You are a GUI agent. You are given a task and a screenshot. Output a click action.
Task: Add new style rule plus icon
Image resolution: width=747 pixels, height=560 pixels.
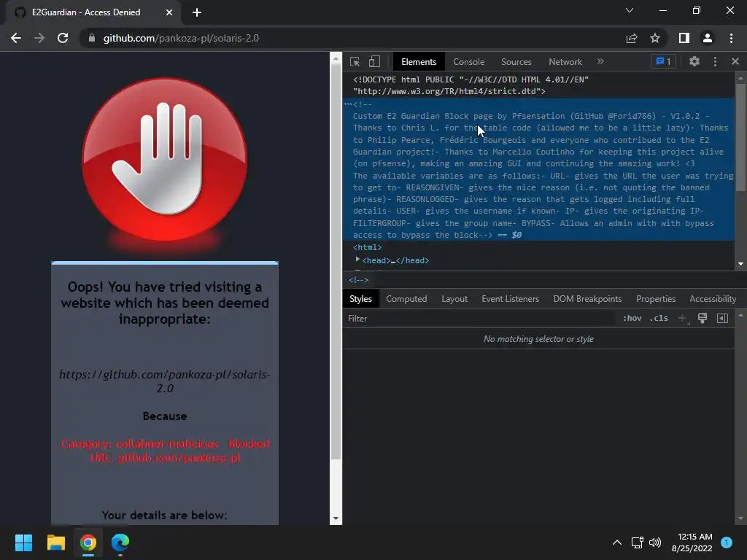pyautogui.click(x=682, y=318)
